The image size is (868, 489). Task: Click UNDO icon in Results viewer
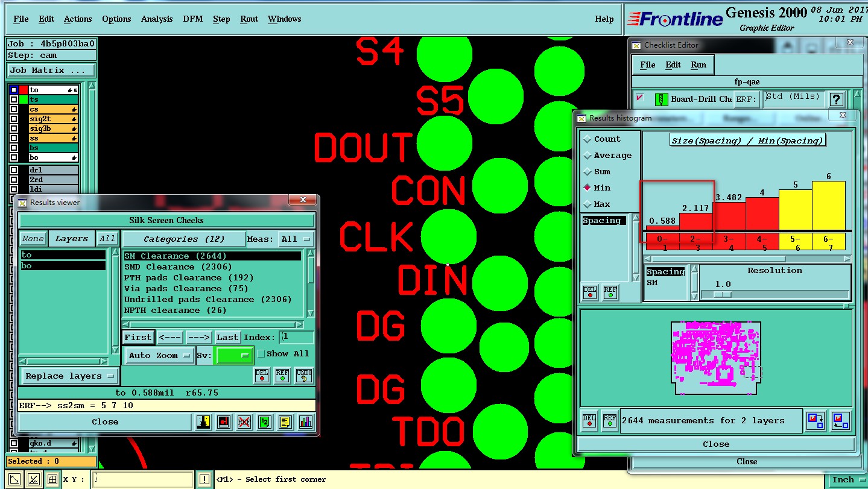[x=304, y=376]
